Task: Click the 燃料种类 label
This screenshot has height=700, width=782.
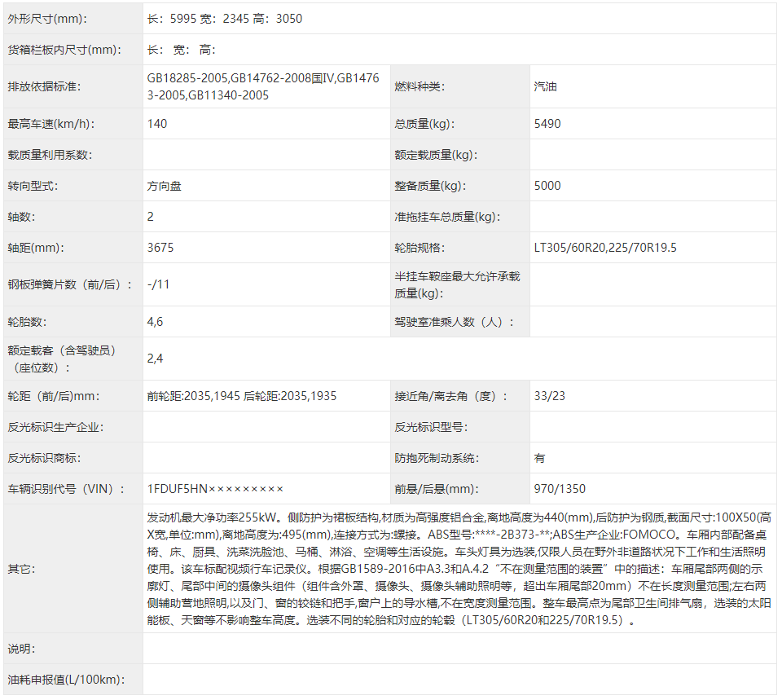Action: (x=420, y=87)
